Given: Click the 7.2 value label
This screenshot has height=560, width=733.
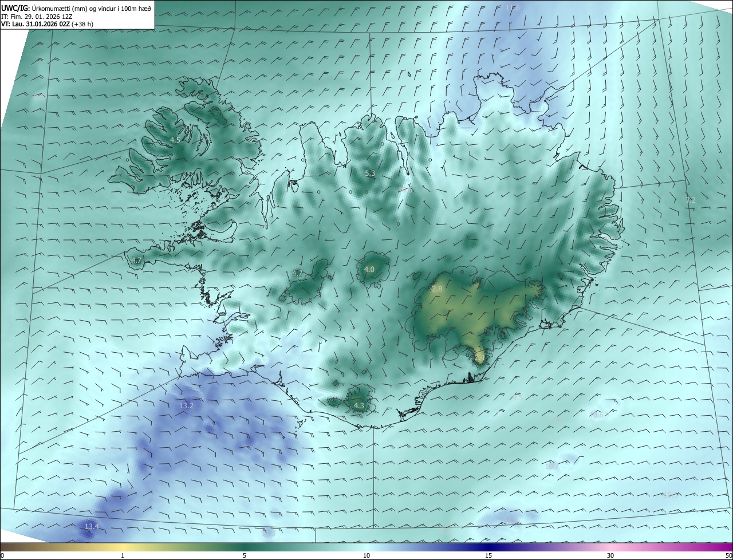Looking at the screenshot, I should point(691,200).
